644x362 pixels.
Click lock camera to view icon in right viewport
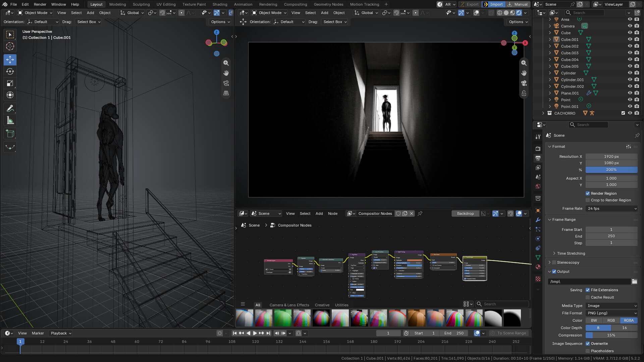524,93
